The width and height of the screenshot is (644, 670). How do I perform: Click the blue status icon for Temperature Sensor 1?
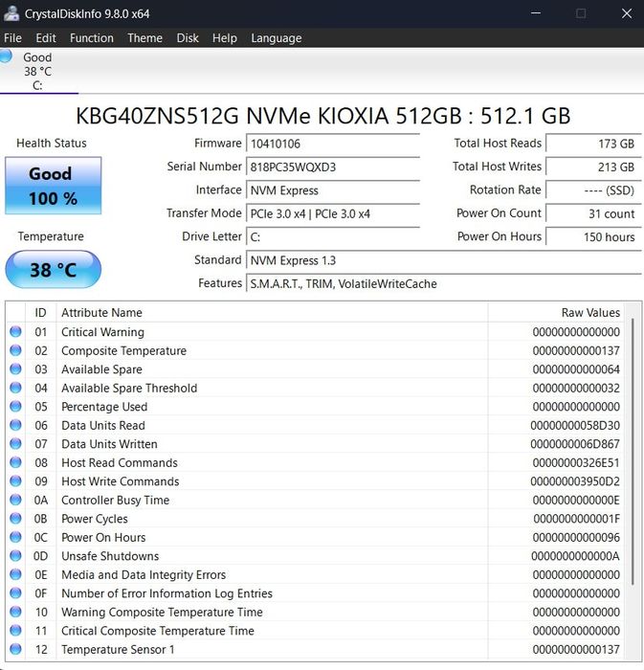[x=16, y=649]
